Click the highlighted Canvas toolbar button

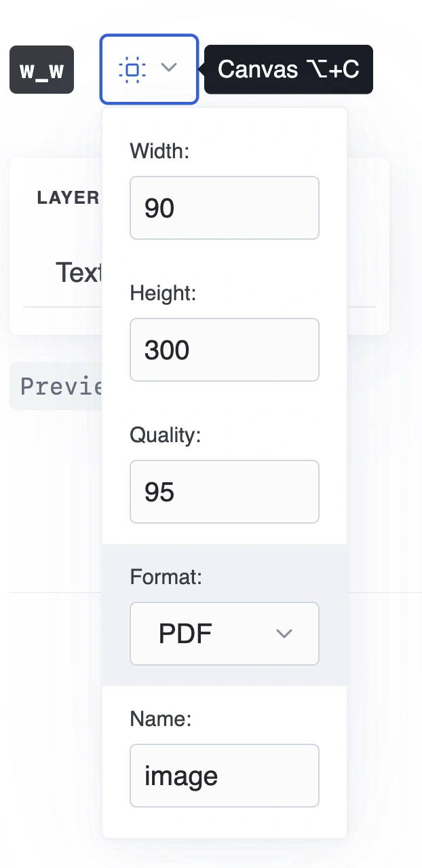pos(149,69)
